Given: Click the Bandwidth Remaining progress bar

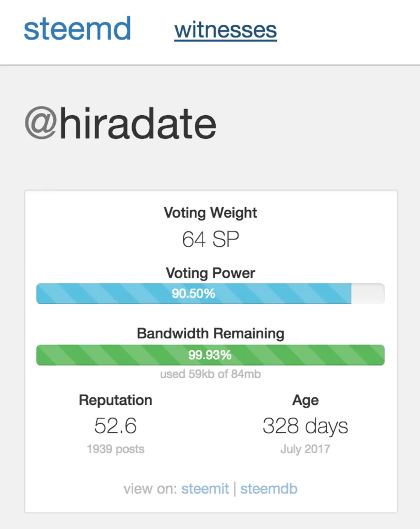Looking at the screenshot, I should tap(210, 355).
